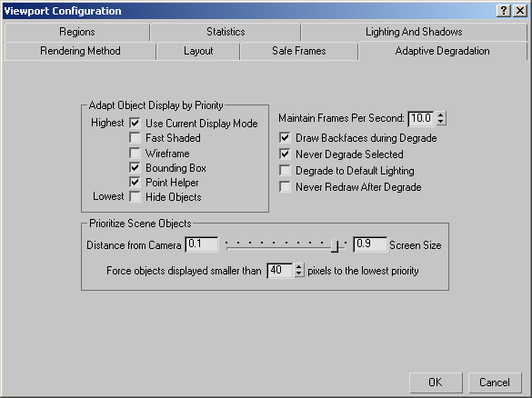Screen dimensions: 532x398
Task: Enable the Fast Shaded checkbox
Action: click(x=135, y=137)
